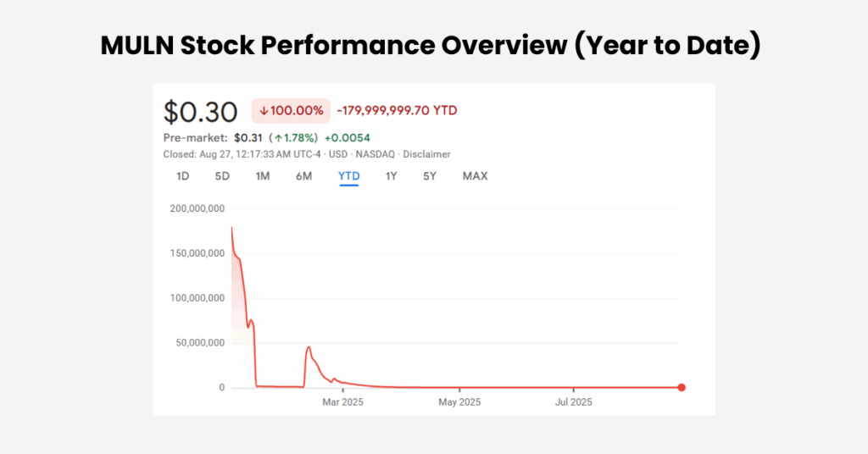Image resolution: width=868 pixels, height=454 pixels.
Task: Click the Jul 2025 axis label
Action: tap(574, 402)
